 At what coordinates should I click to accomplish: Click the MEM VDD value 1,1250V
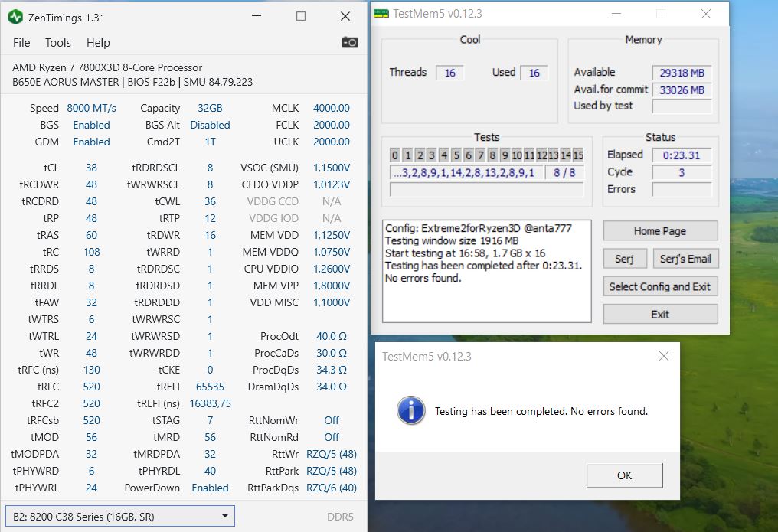[331, 235]
